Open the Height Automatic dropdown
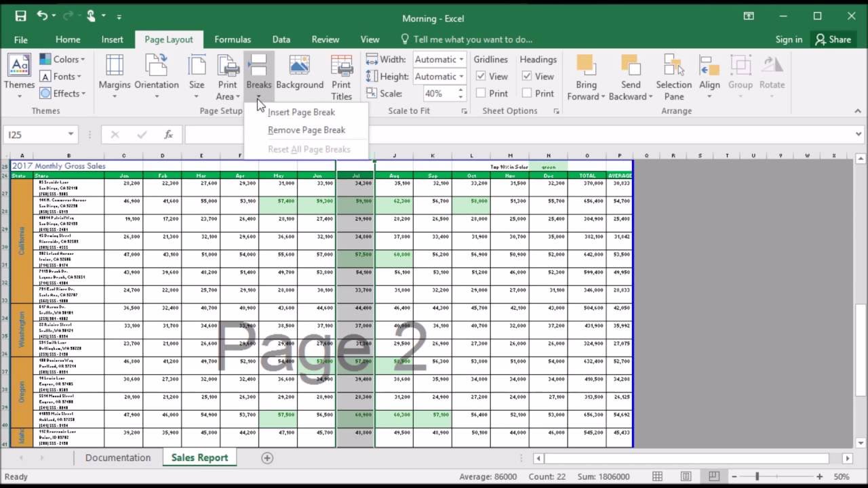The width and height of the screenshot is (868, 488). [x=461, y=77]
